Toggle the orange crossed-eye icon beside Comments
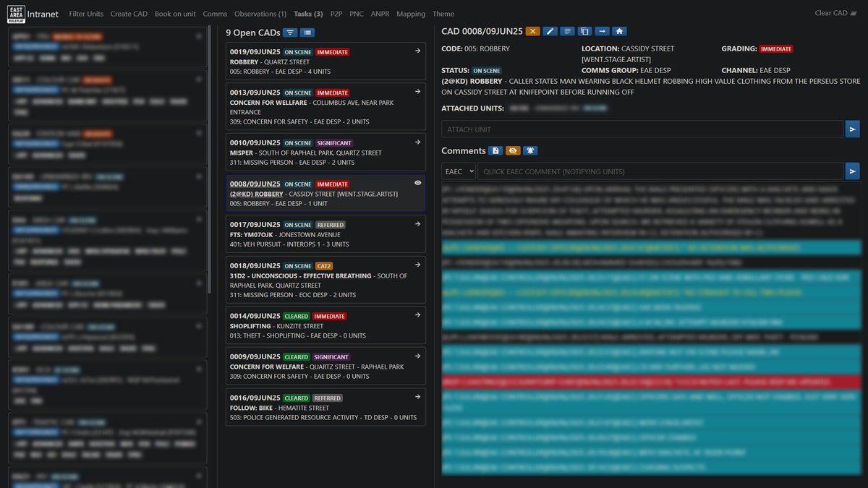 click(x=512, y=150)
